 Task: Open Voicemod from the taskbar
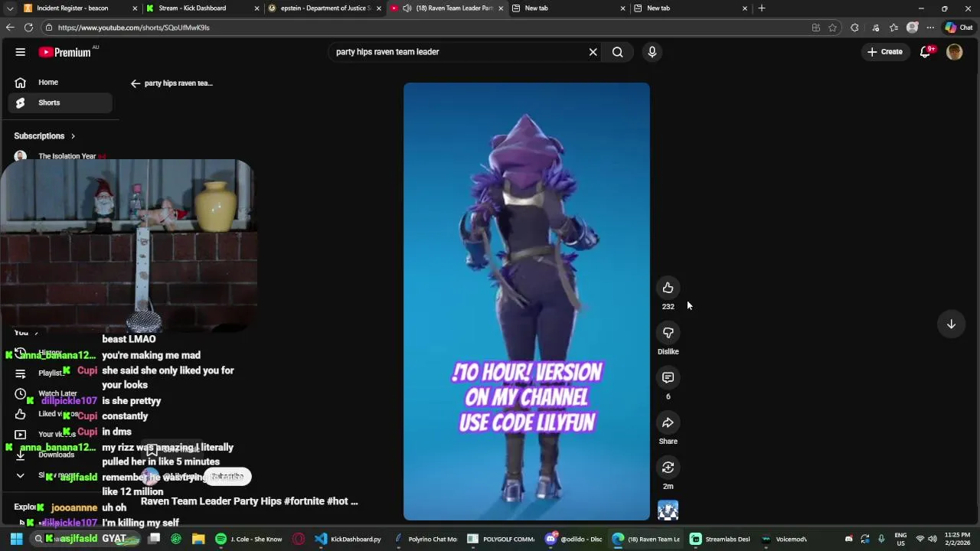tap(785, 539)
